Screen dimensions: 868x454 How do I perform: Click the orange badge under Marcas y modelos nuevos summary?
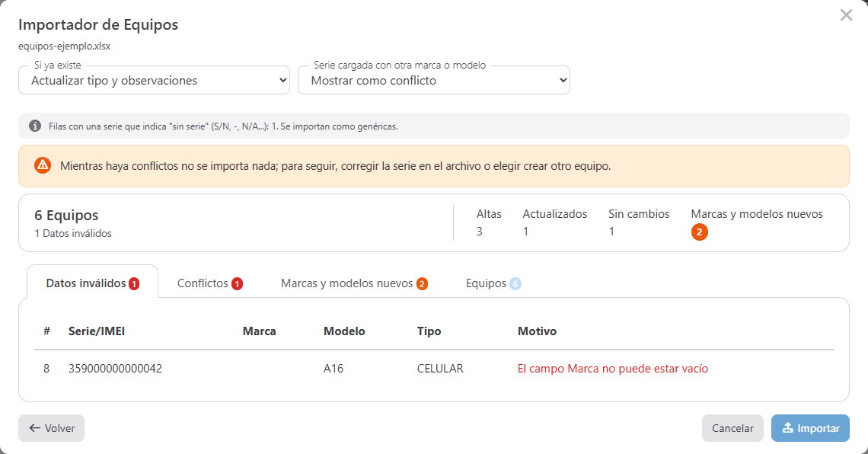[x=699, y=232]
